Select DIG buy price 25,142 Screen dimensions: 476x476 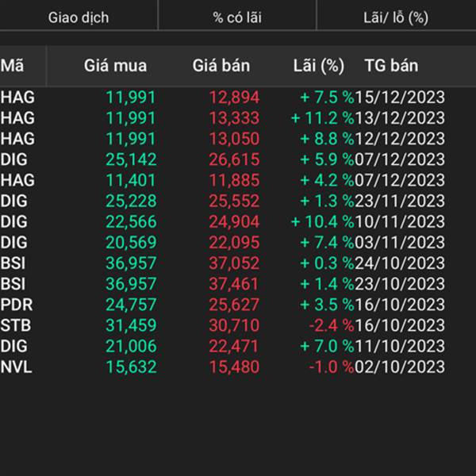(131, 159)
